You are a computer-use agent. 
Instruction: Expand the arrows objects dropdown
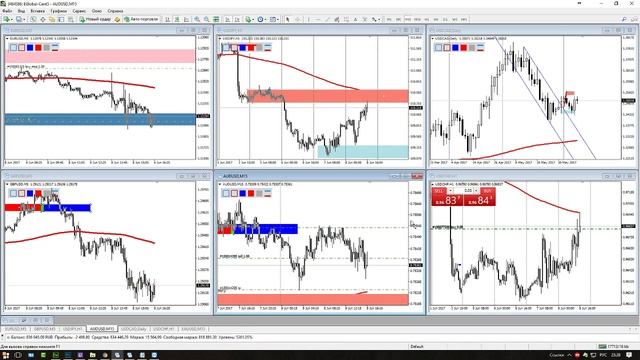coord(379,19)
